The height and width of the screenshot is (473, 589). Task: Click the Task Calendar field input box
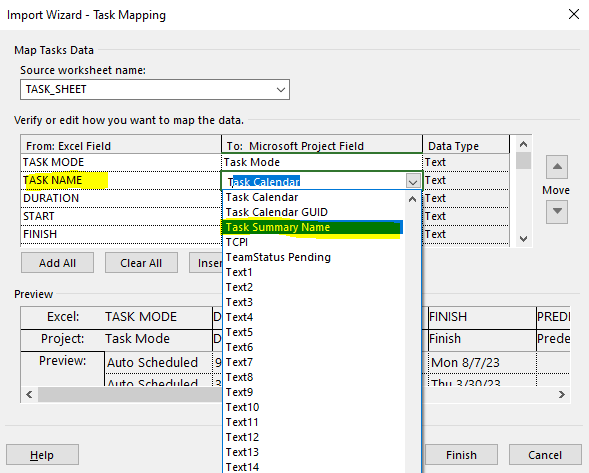pyautogui.click(x=314, y=181)
